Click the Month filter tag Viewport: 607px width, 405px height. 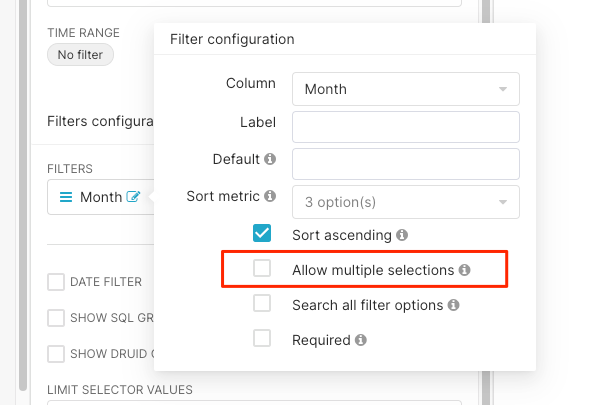100,197
